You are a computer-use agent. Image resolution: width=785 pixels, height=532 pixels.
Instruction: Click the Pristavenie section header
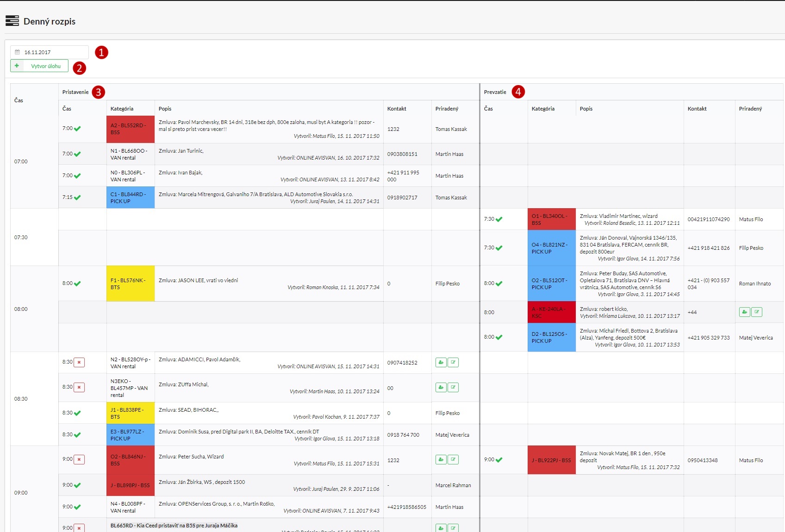pyautogui.click(x=75, y=92)
